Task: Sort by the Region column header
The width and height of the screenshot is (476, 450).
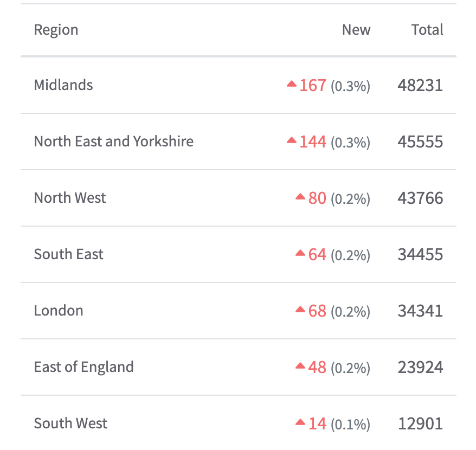Action: coord(56,30)
